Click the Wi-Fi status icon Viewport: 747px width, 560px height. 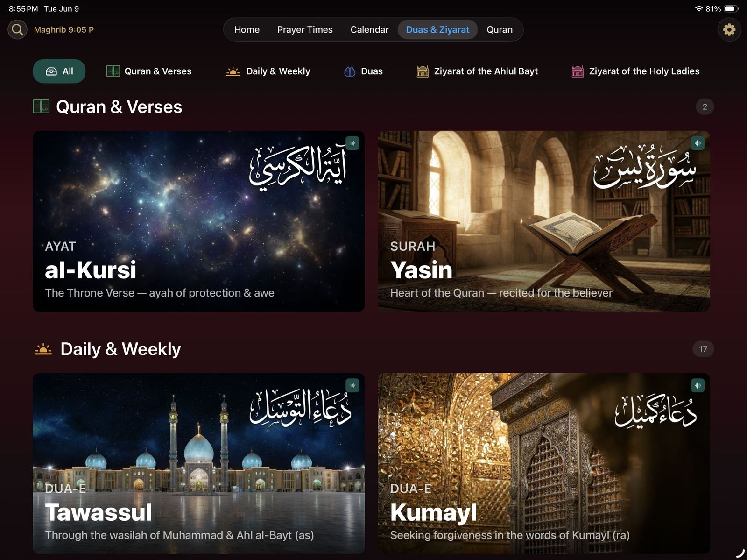[699, 9]
